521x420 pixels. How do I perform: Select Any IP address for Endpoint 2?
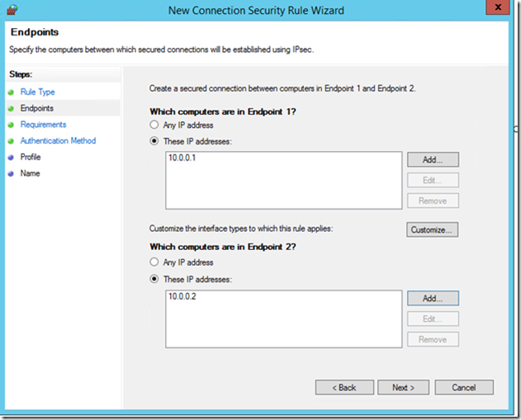154,262
